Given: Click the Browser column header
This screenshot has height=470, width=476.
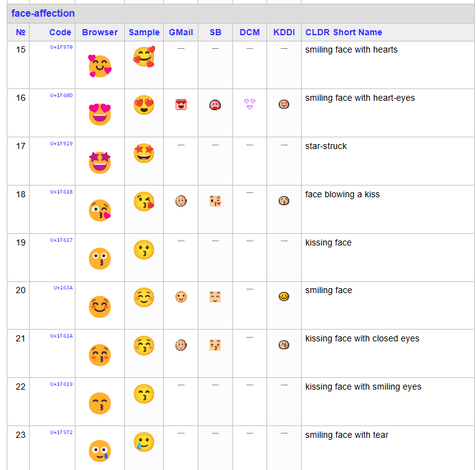Looking at the screenshot, I should pos(100,32).
